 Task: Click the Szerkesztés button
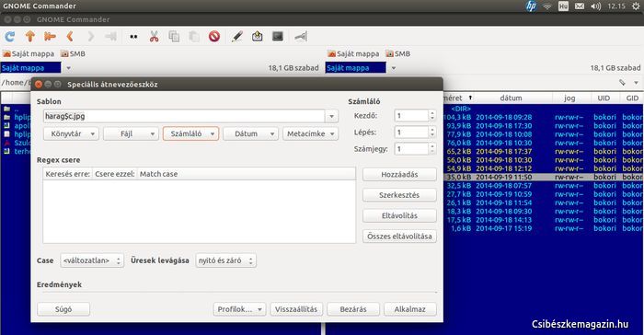pos(399,195)
